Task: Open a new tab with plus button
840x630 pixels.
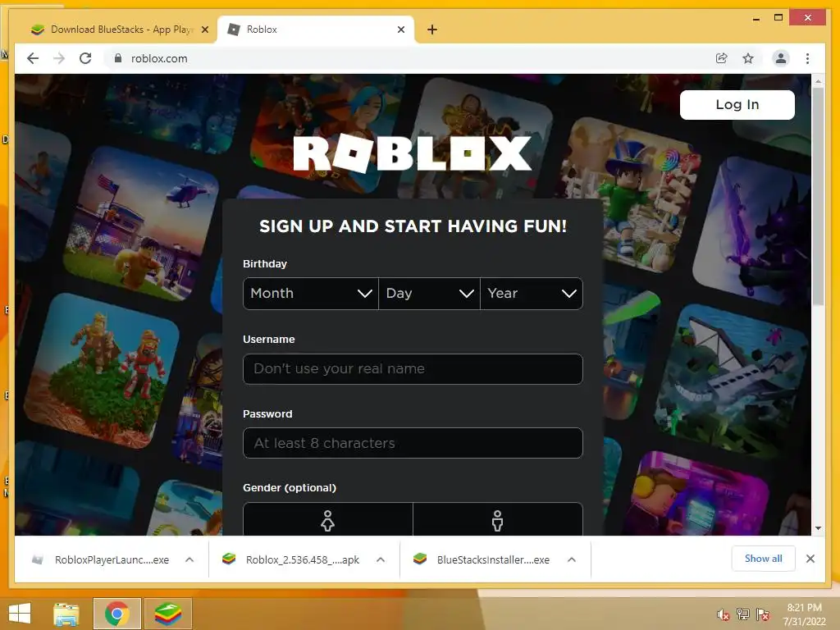Action: 432,30
